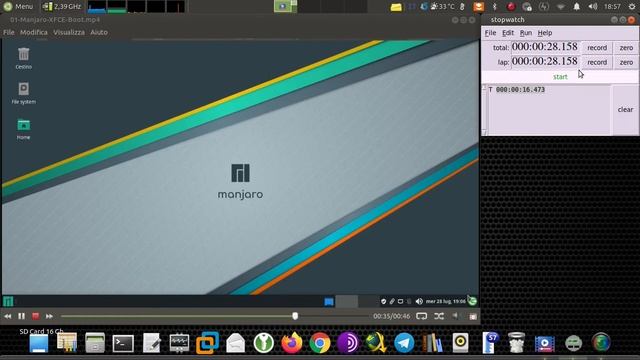Click the 18:57 clock in top panel

point(612,7)
